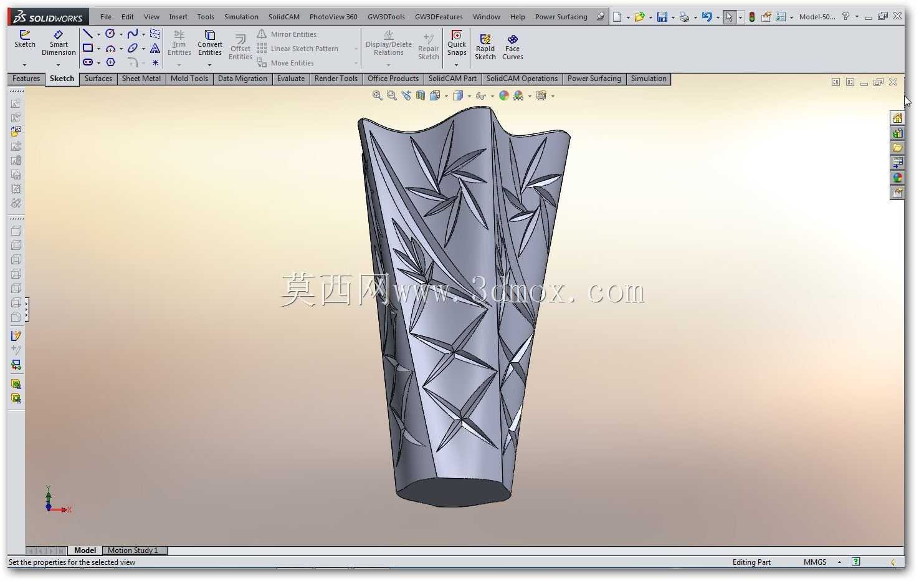Open Rapid Sketch tool
This screenshot has width=924, height=581.
[485, 47]
